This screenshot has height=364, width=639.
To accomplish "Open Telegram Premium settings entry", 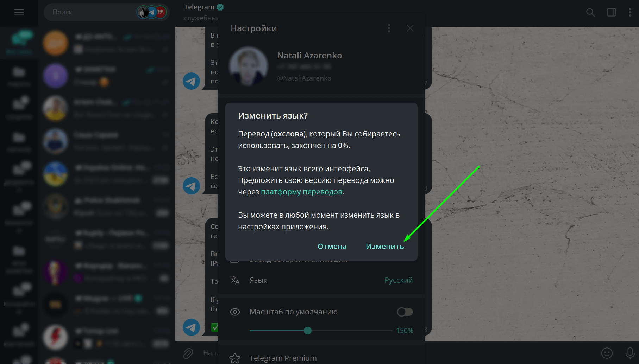I will 321,358.
